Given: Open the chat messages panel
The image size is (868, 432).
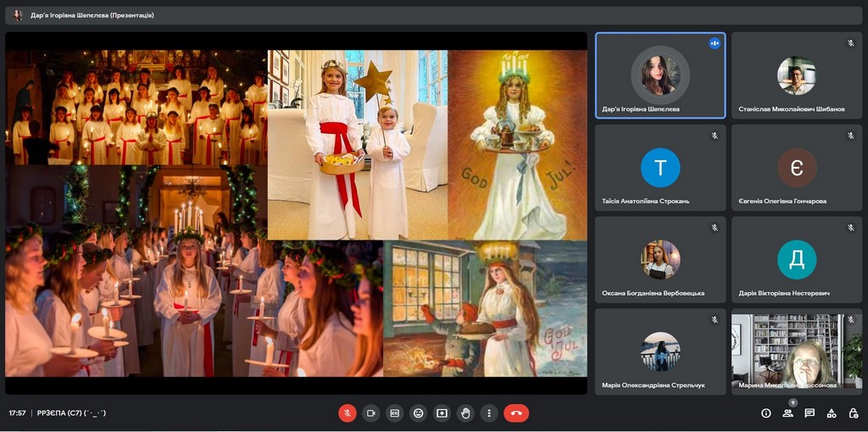Looking at the screenshot, I should [x=810, y=413].
